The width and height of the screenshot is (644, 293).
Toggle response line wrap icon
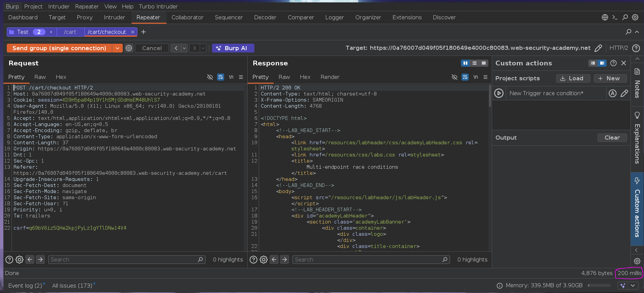pos(465,77)
